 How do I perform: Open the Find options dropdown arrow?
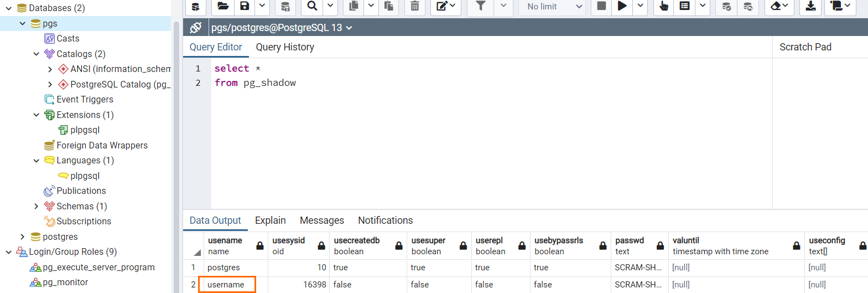click(x=330, y=6)
